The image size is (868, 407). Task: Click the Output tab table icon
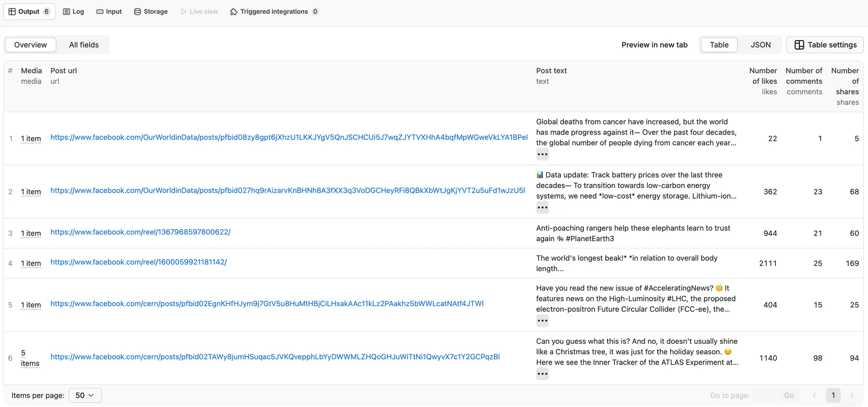[x=12, y=12]
